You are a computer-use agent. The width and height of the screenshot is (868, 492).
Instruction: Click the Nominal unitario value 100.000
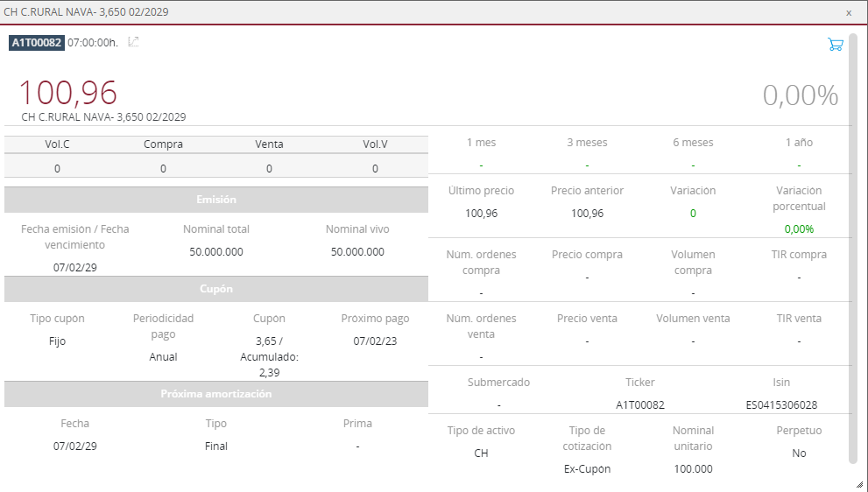[693, 469]
